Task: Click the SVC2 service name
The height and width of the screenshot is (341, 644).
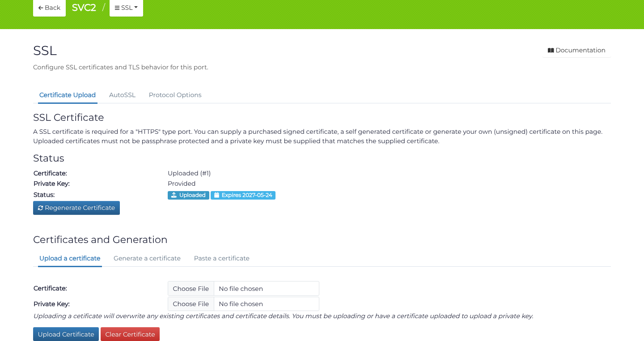Action: point(84,8)
